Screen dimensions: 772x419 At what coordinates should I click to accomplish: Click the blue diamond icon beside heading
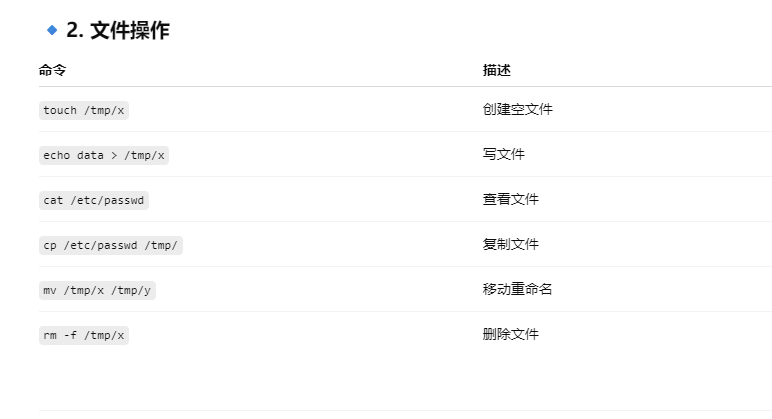(x=52, y=31)
